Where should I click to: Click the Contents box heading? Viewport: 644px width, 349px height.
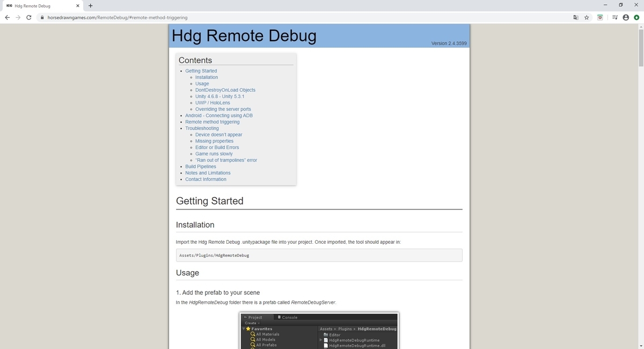(195, 60)
